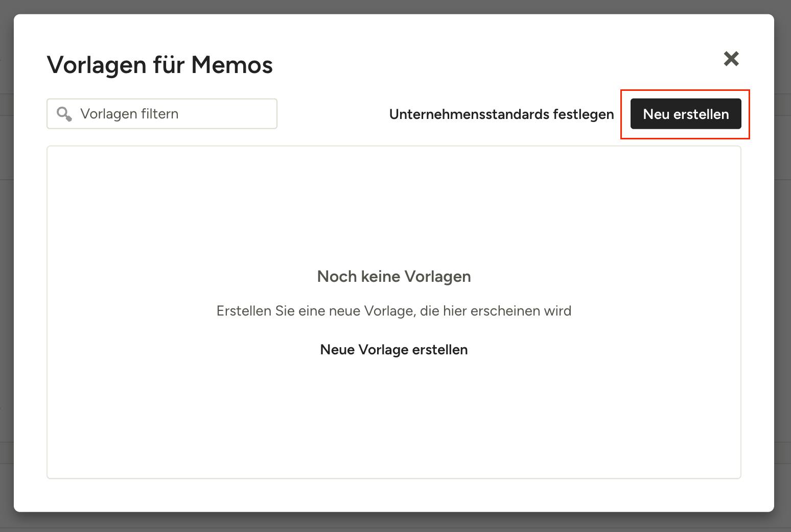The width and height of the screenshot is (791, 532).
Task: Click the Neu erstellen button
Action: tap(686, 114)
